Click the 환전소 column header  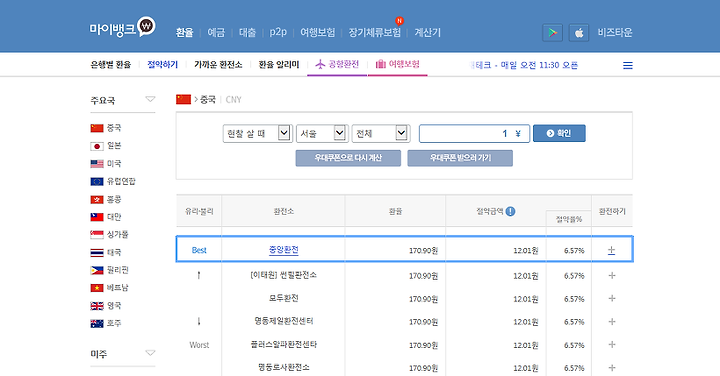(x=283, y=211)
